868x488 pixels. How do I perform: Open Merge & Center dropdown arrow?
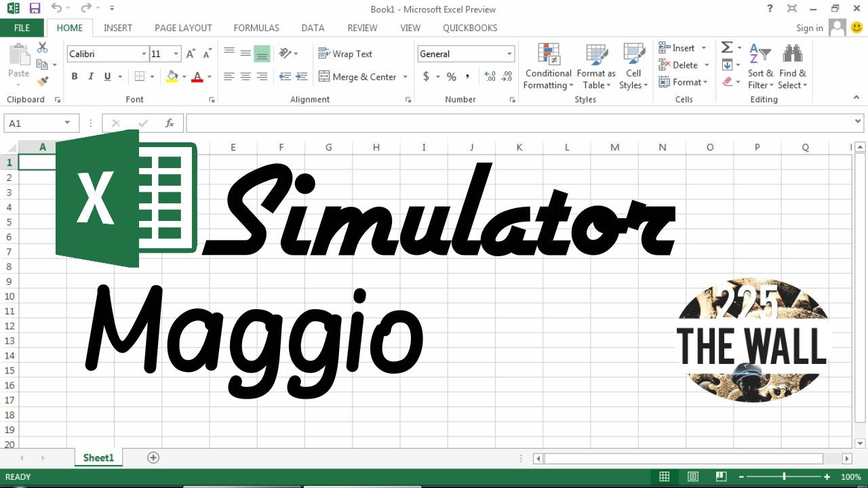pyautogui.click(x=406, y=77)
